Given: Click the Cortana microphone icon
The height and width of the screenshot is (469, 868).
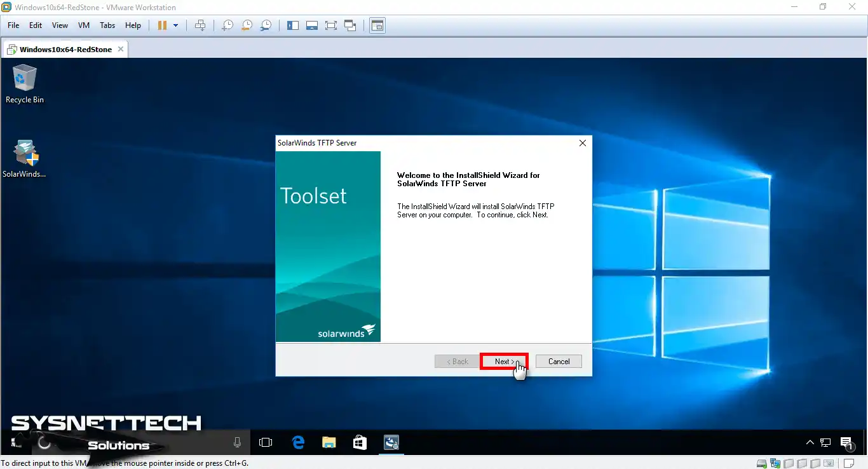Looking at the screenshot, I should click(x=237, y=442).
